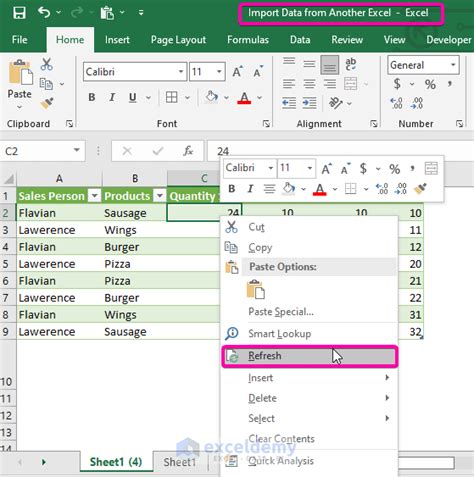
Task: Click the Paste icon under Paste Options
Action: (x=256, y=289)
